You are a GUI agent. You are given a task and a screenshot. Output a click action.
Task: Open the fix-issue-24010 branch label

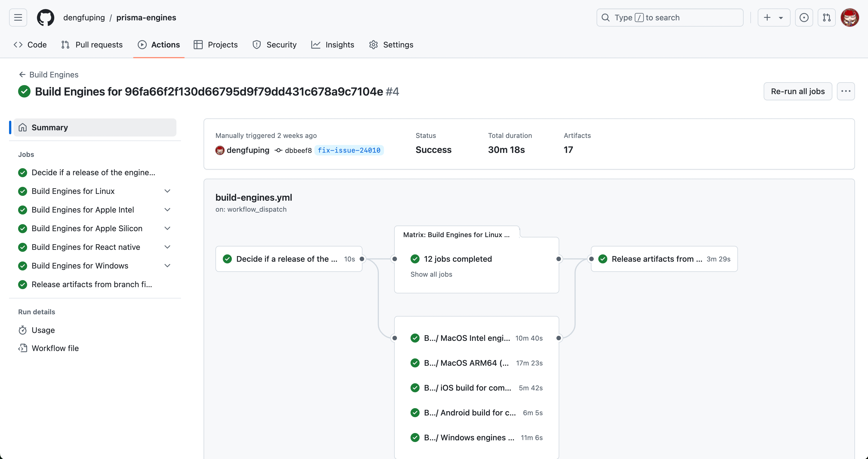pyautogui.click(x=349, y=150)
